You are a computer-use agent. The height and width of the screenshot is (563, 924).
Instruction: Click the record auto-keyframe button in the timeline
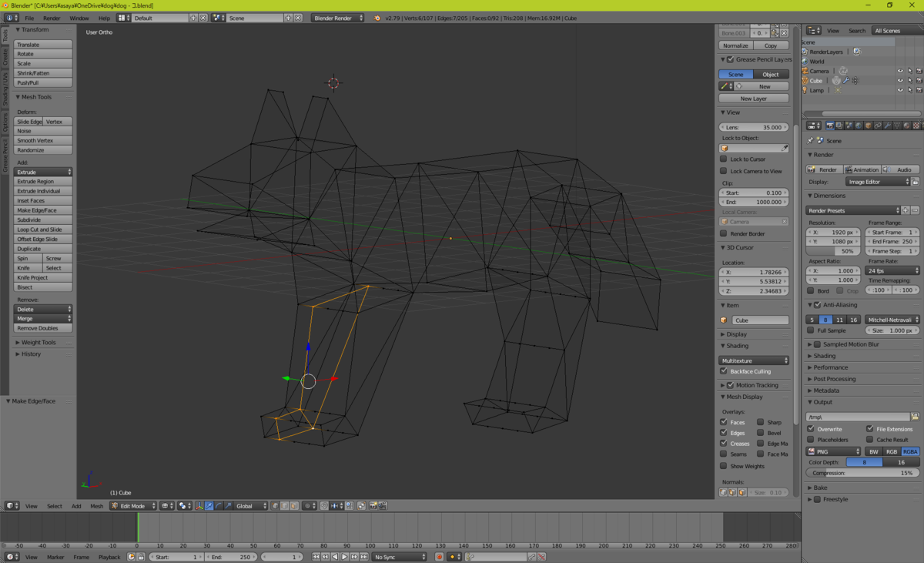[x=440, y=557]
